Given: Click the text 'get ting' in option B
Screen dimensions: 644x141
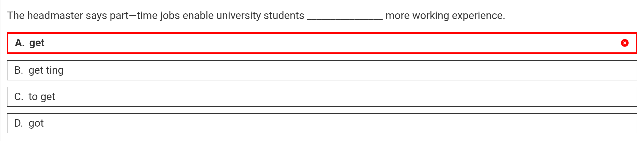Looking at the screenshot, I should pyautogui.click(x=46, y=70).
